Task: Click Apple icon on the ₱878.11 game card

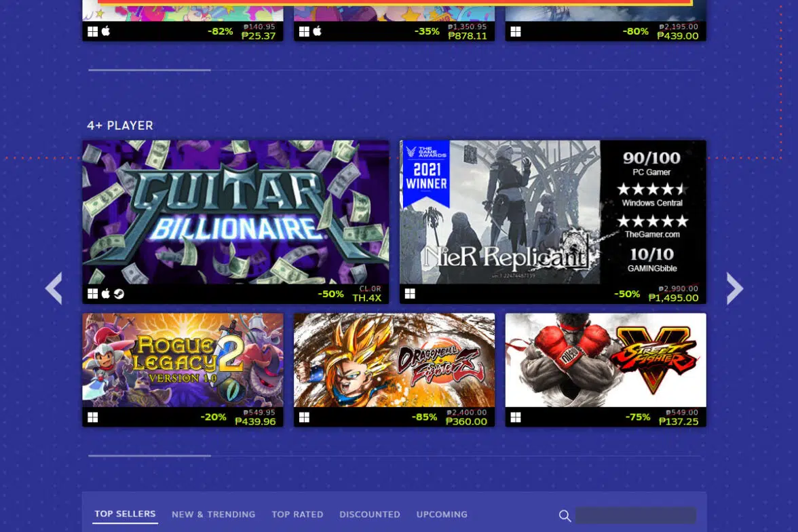Action: coord(317,31)
